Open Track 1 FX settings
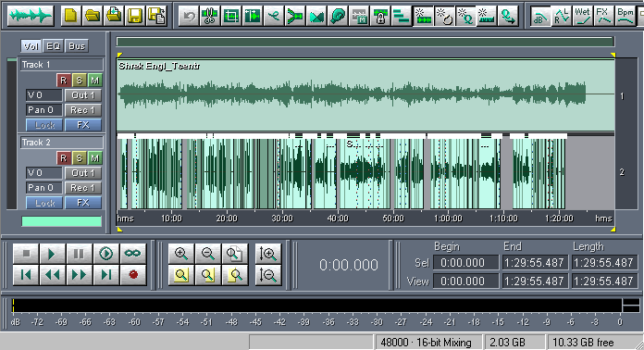The image size is (644, 350). coord(83,125)
